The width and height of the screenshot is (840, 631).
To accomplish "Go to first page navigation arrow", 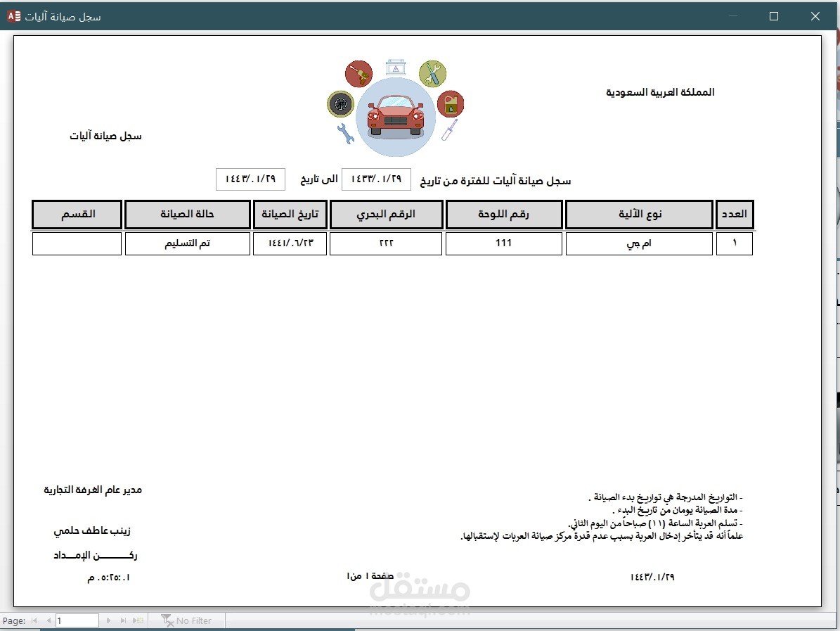I will pos(34,620).
